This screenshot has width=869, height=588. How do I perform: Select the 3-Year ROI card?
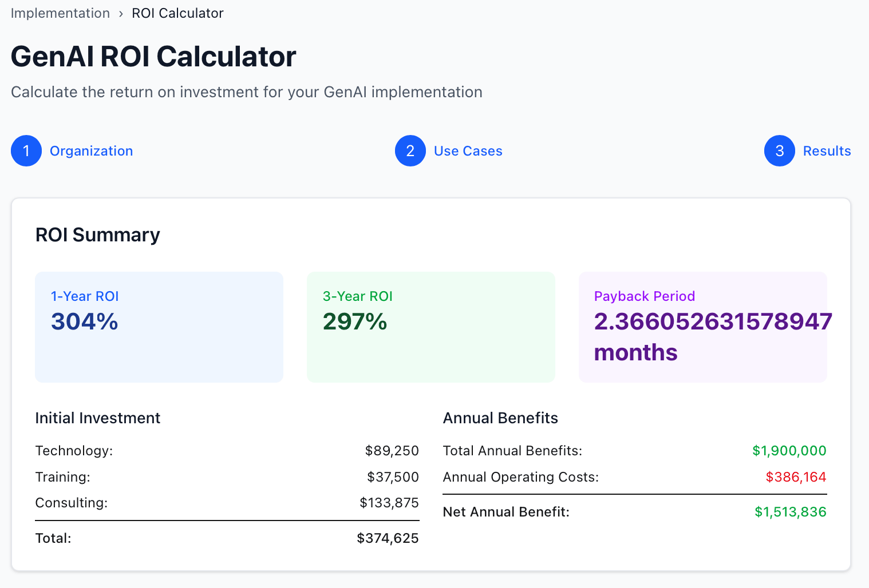430,355
